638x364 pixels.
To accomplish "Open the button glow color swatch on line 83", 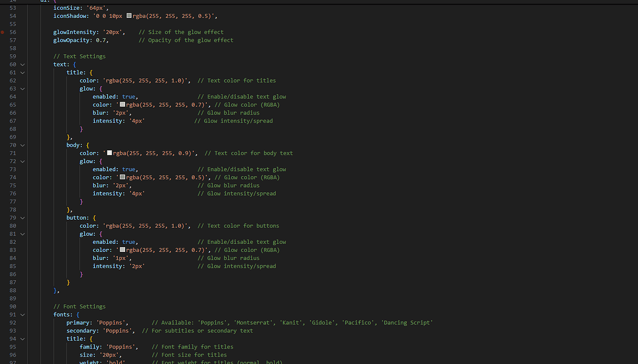I will pyautogui.click(x=123, y=250).
